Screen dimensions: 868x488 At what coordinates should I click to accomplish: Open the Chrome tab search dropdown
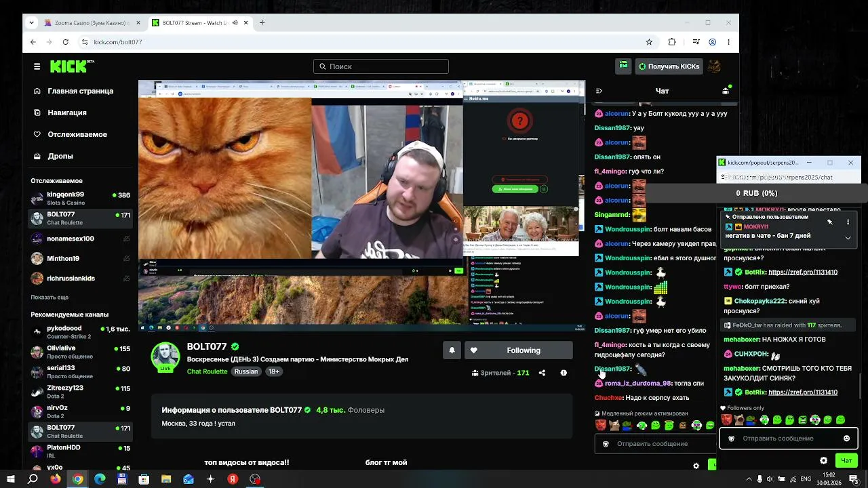pyautogui.click(x=31, y=22)
